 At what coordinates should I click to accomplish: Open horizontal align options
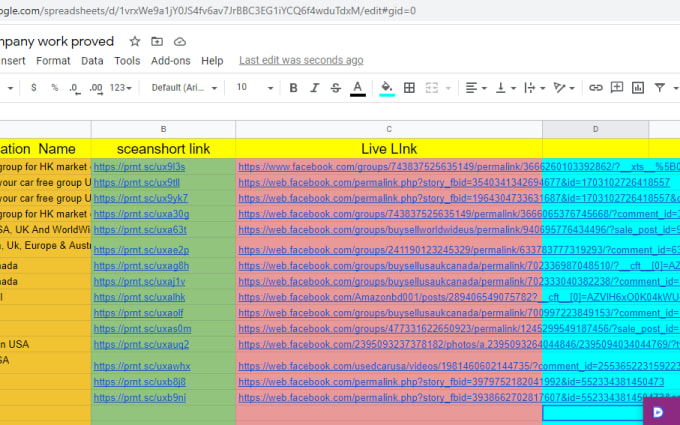click(x=476, y=88)
